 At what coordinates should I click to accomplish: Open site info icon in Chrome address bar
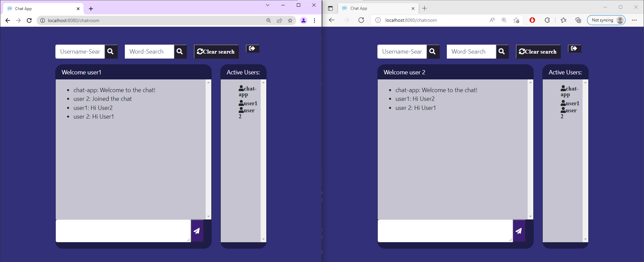coord(43,20)
